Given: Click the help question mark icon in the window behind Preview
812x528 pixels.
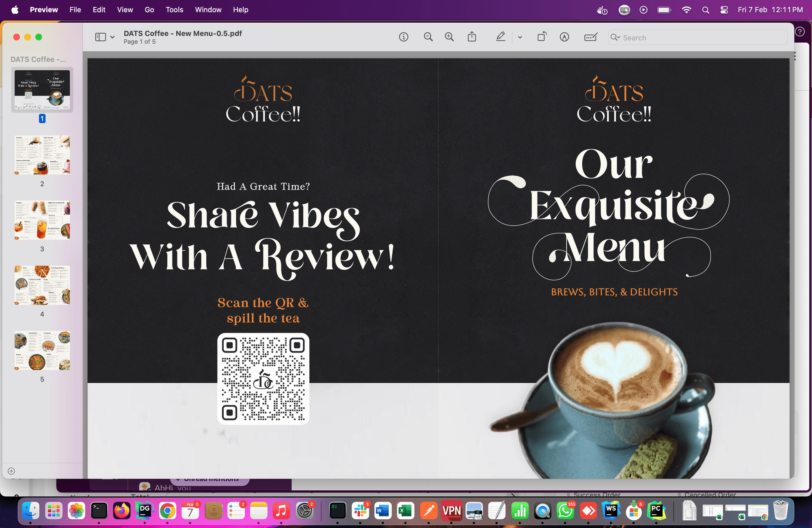Looking at the screenshot, I should click(x=800, y=32).
